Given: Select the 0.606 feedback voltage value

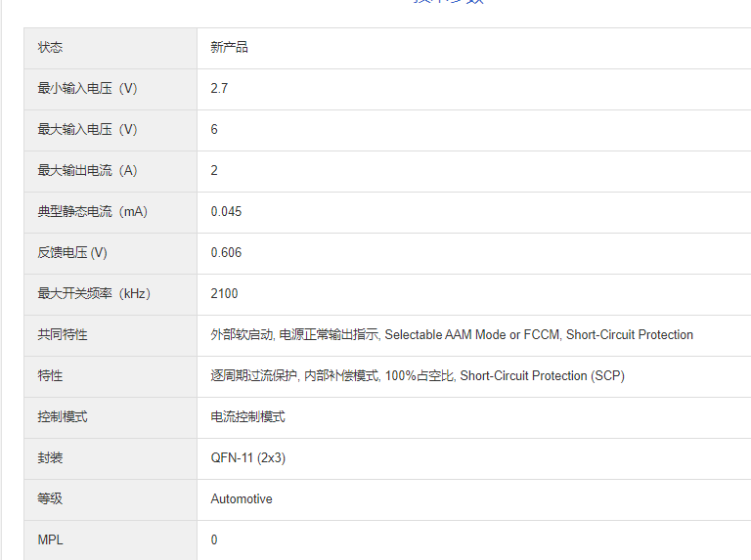Looking at the screenshot, I should tap(226, 252).
